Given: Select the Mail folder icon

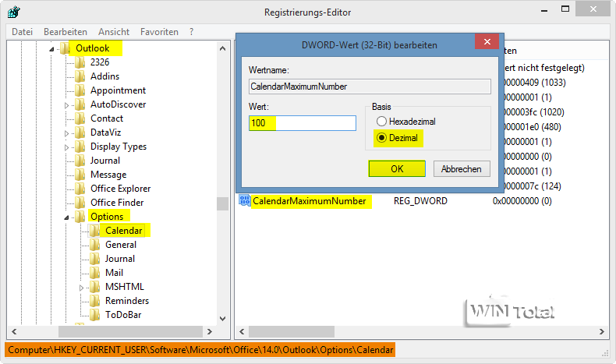Looking at the screenshot, I should (x=94, y=273).
